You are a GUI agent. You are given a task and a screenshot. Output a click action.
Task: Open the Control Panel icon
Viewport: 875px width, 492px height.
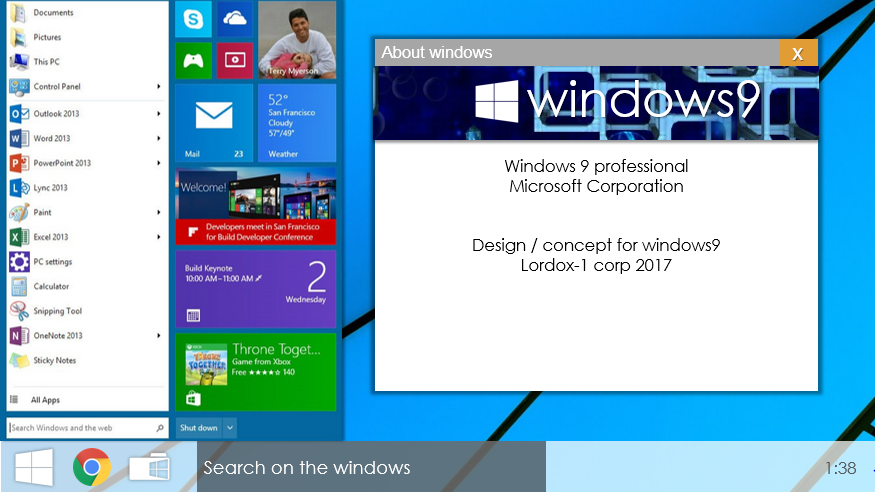pos(19,86)
